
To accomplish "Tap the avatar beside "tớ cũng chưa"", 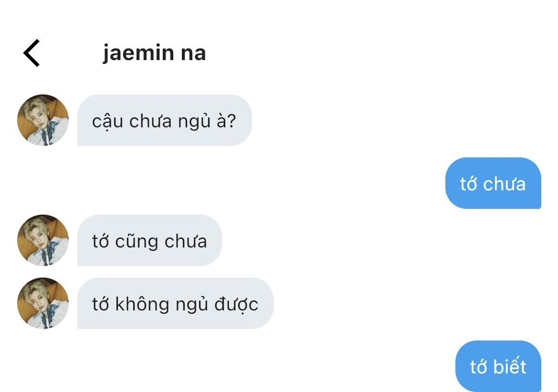I will point(42,240).
